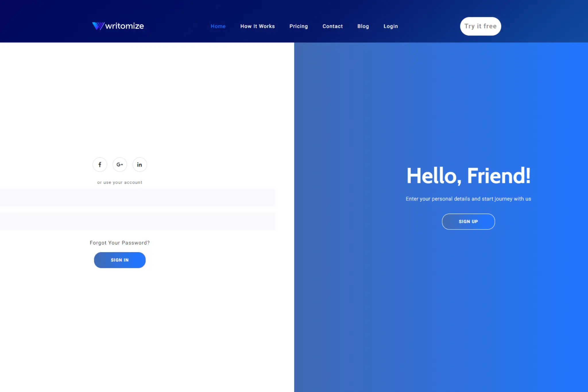Click the Pricing navigation link

pyautogui.click(x=299, y=26)
